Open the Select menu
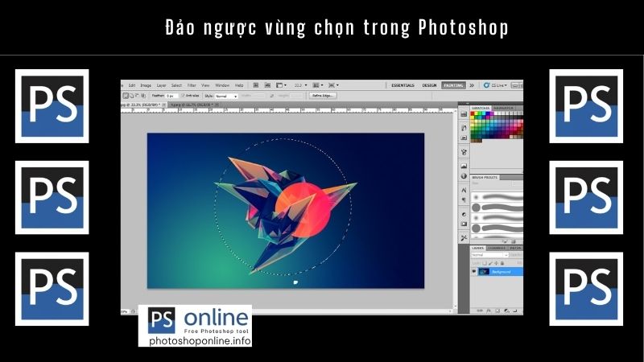 point(176,85)
